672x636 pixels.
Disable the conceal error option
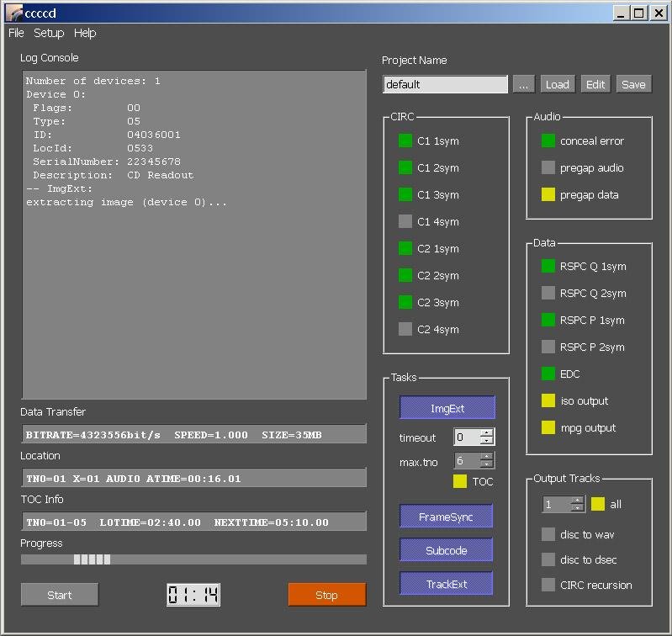coord(548,140)
